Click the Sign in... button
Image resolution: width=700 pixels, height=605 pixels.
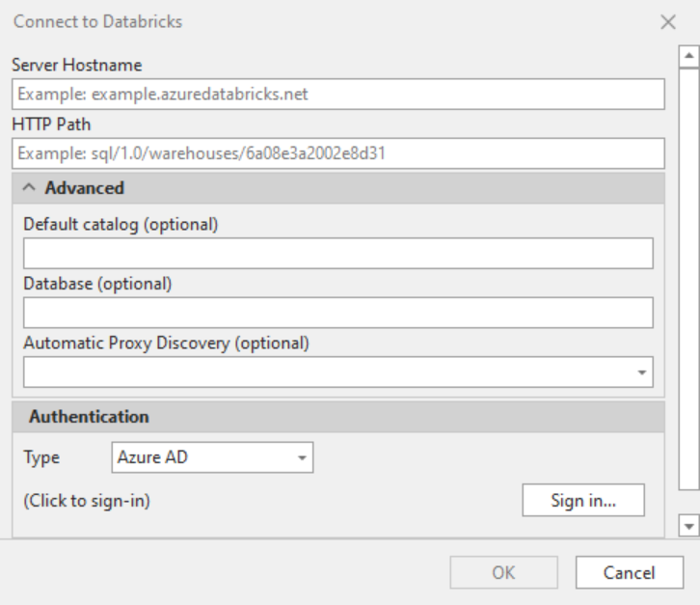[x=583, y=500]
